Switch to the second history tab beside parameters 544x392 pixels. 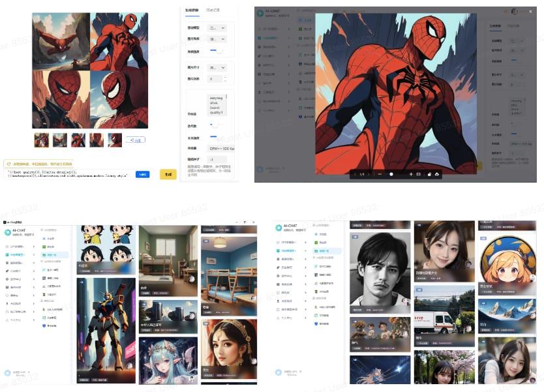click(213, 10)
